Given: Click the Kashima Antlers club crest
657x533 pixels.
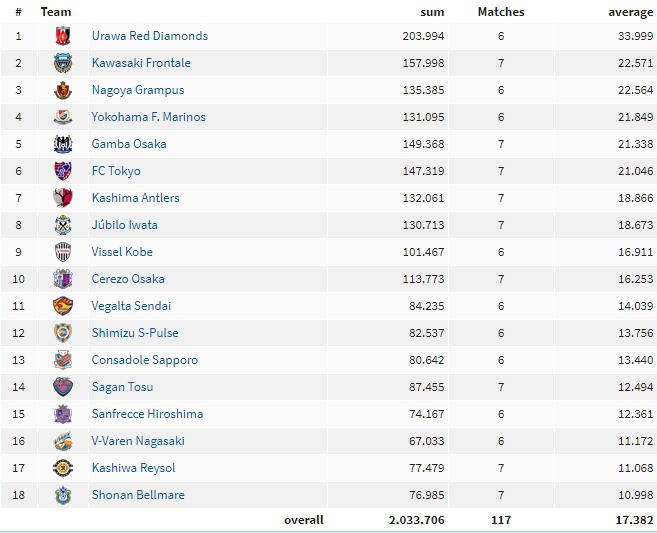Looking at the screenshot, I should [x=63, y=198].
